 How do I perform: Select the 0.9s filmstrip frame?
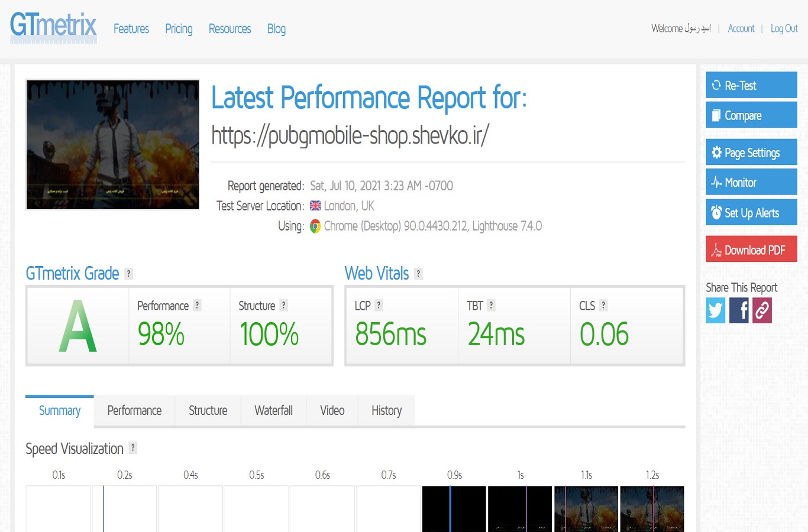point(454,509)
